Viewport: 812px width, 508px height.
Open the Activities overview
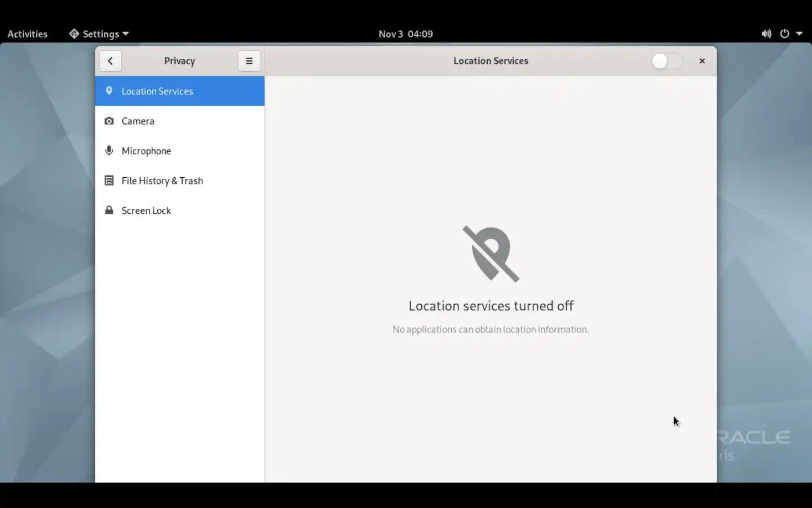point(28,34)
